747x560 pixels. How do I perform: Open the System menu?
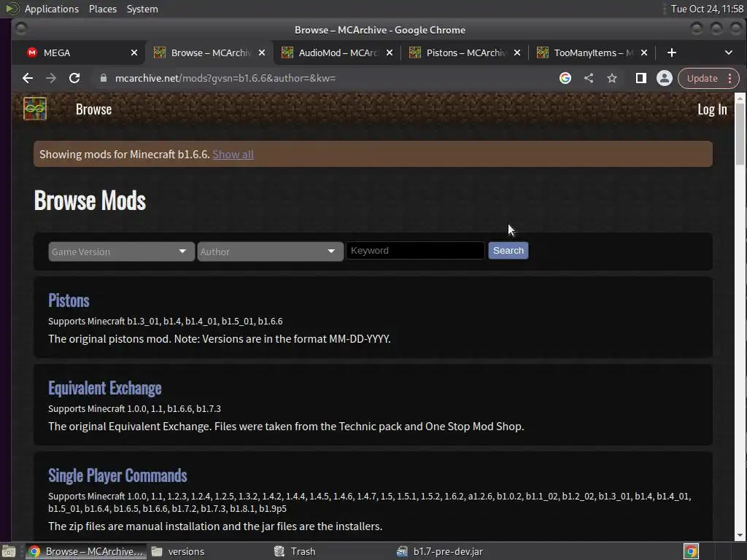[142, 9]
